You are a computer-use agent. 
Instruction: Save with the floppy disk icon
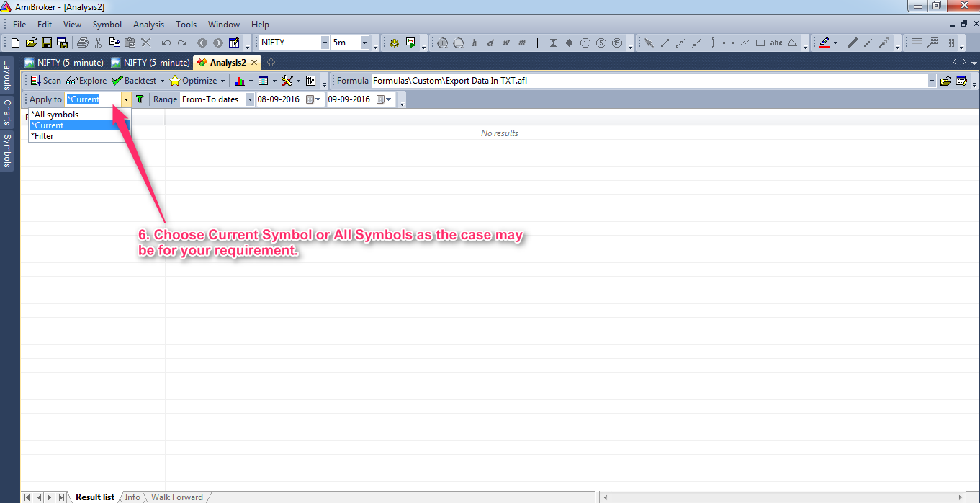click(x=47, y=43)
